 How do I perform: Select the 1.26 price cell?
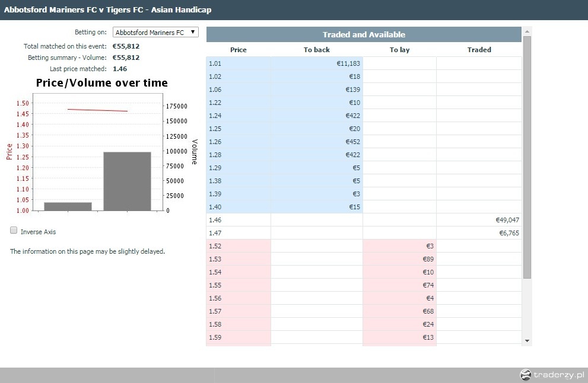(x=239, y=142)
